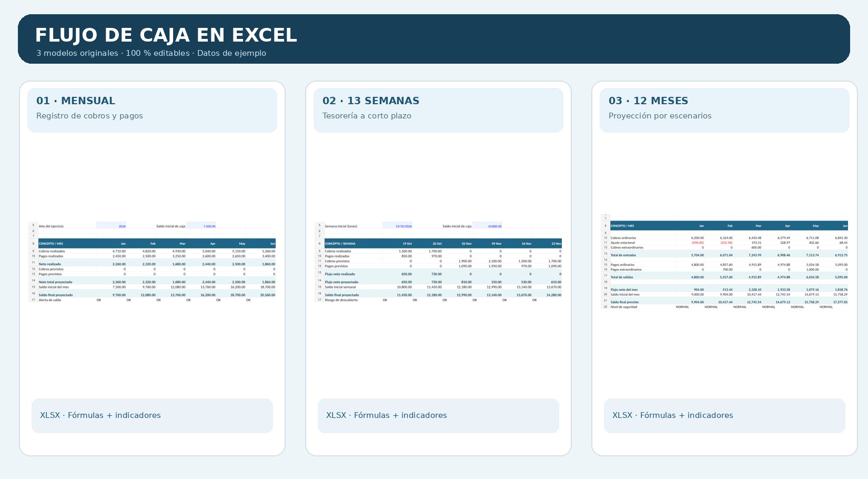
Task: Click the "Saldo inicial semanal" row label
Action: point(340,287)
